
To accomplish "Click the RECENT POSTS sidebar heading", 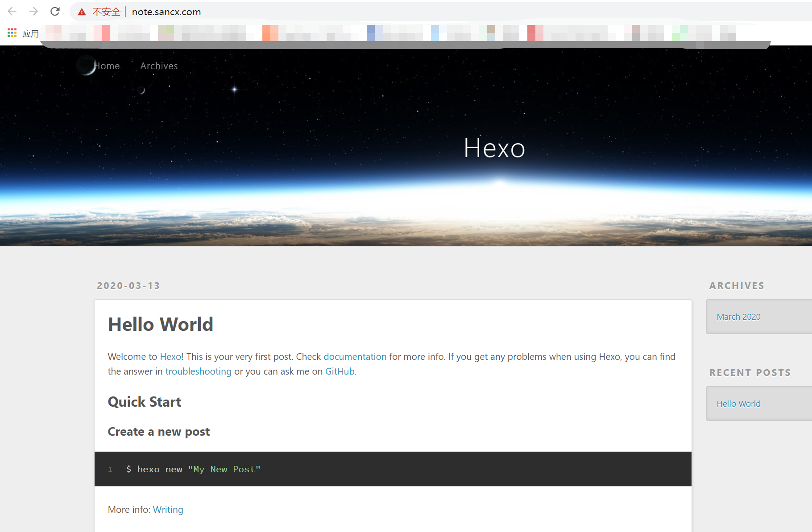I will pos(750,373).
